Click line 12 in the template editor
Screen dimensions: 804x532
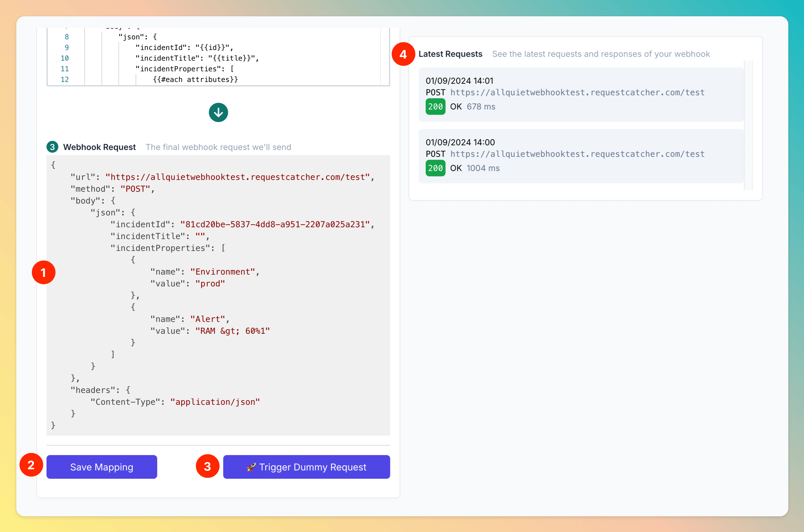[195, 79]
